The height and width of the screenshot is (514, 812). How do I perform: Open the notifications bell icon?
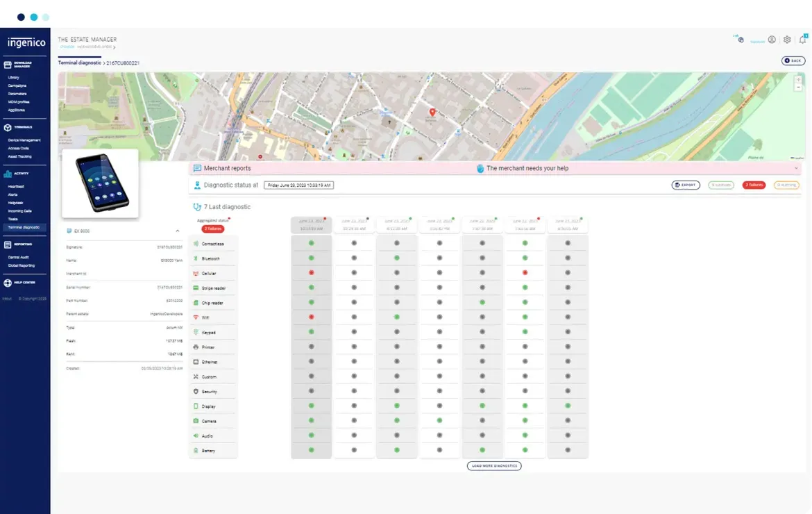[802, 40]
